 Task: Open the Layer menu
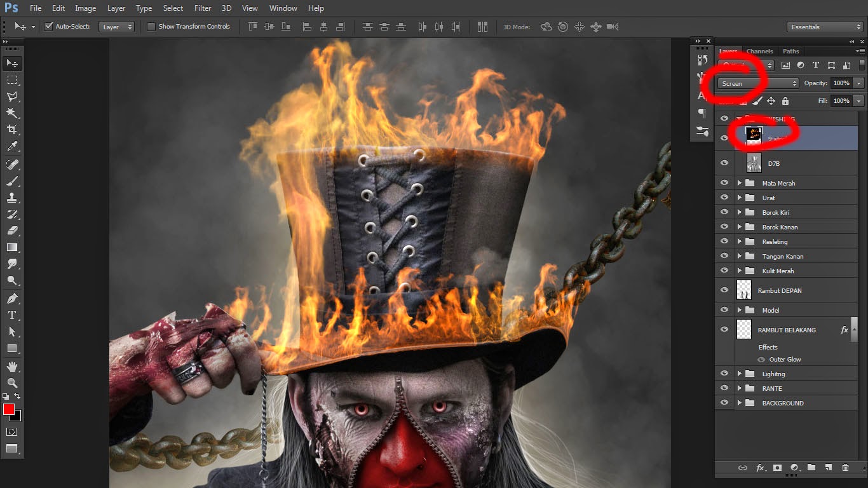coord(116,8)
